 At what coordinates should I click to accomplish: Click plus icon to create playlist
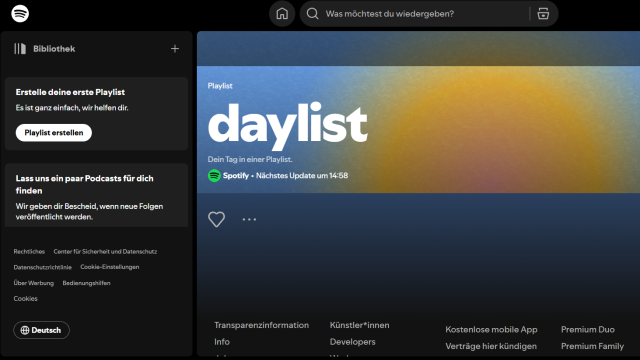pos(175,49)
